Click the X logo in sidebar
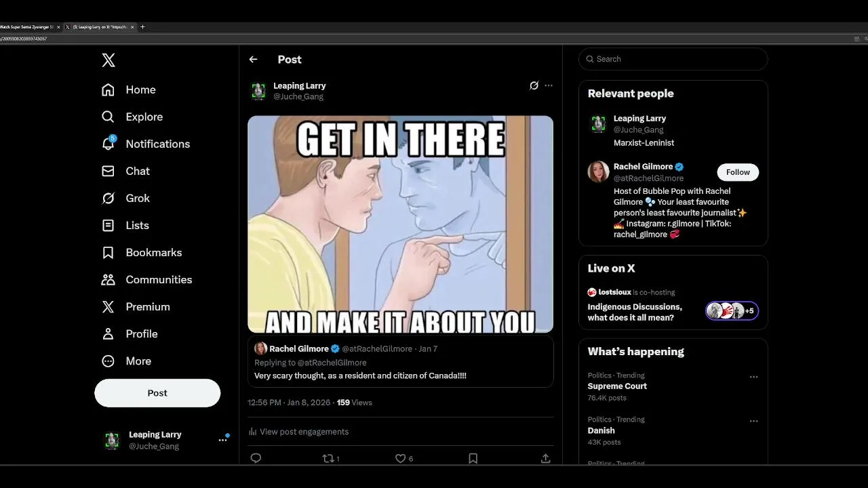868x488 pixels. (x=108, y=60)
